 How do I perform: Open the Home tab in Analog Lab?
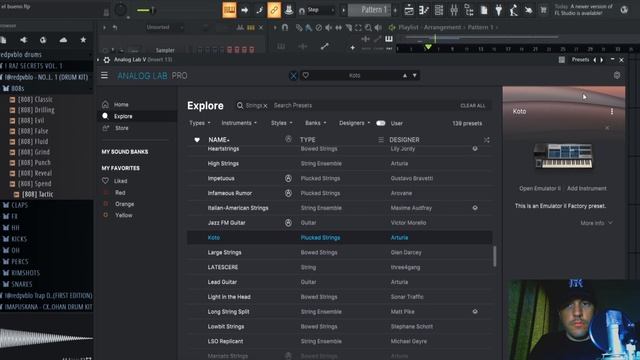[x=121, y=104]
